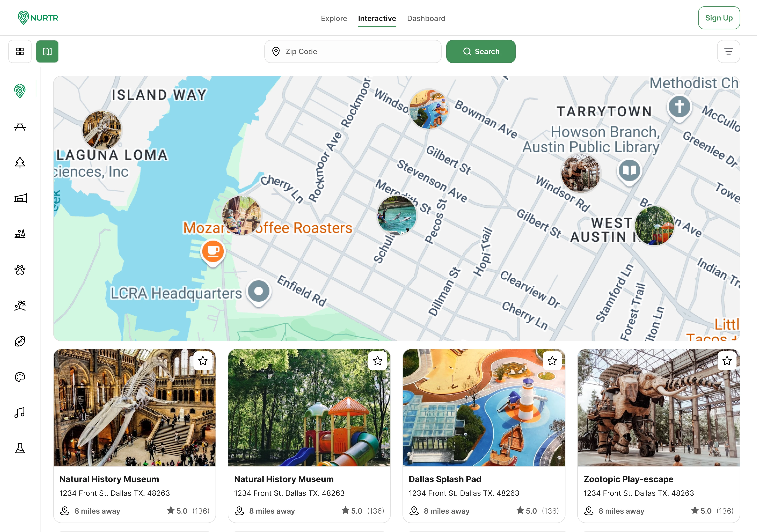Click the music note category icon
This screenshot has width=757, height=532.
[20, 412]
